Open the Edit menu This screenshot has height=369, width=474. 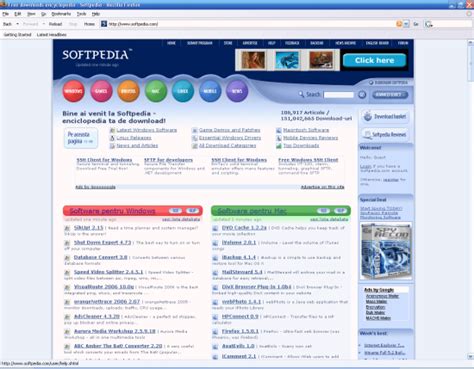tap(18, 14)
